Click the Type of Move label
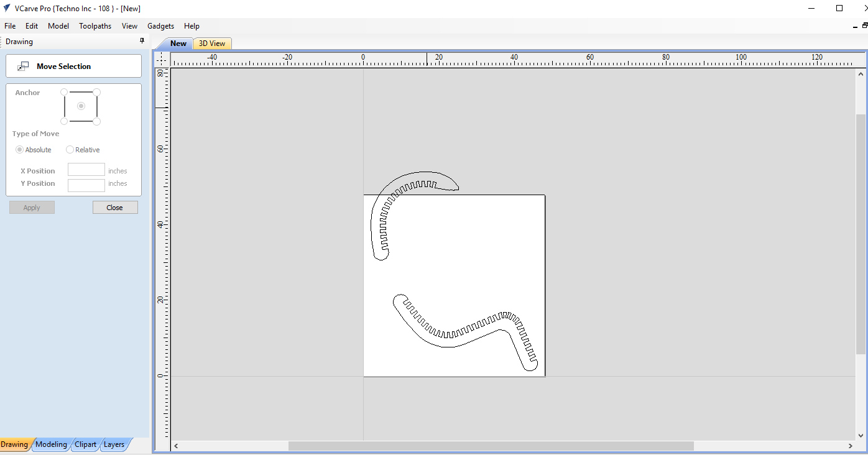Viewport: 868px width, 455px height. click(x=36, y=134)
